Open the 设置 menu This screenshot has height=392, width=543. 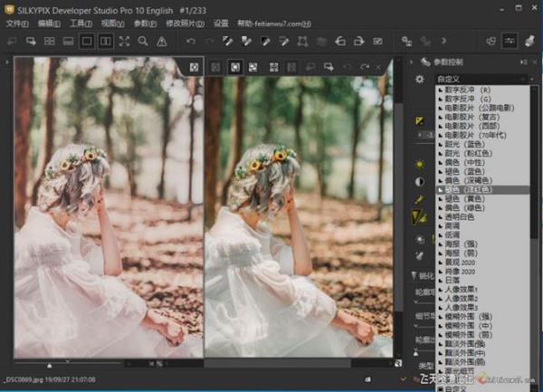(221, 23)
